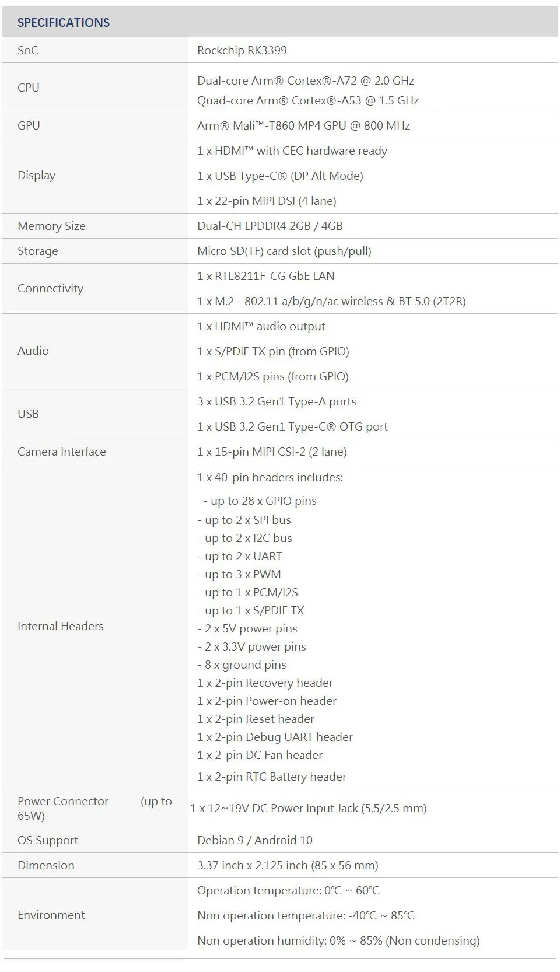Click the S/PDIF TX pin audio line
Viewport: 560px width, 972px height.
273,351
